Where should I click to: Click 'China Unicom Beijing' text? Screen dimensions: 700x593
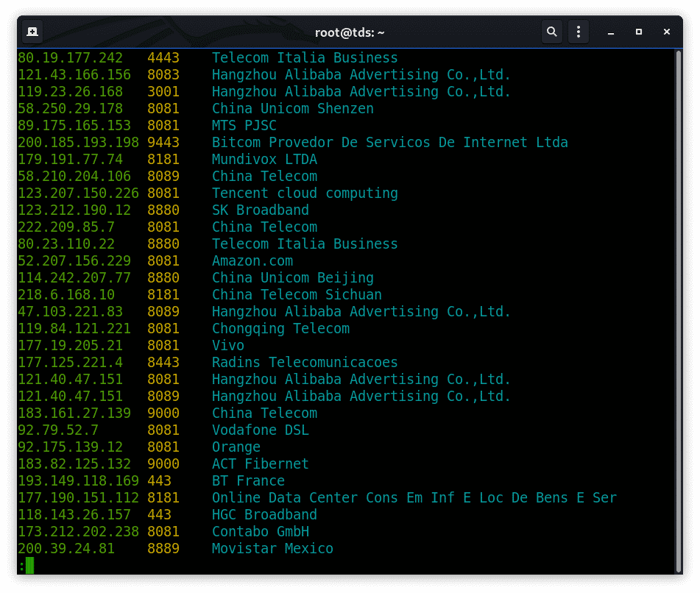[293, 278]
